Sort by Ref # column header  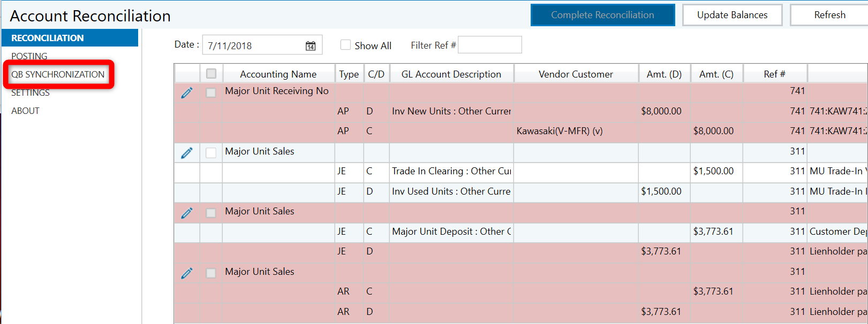pos(775,74)
